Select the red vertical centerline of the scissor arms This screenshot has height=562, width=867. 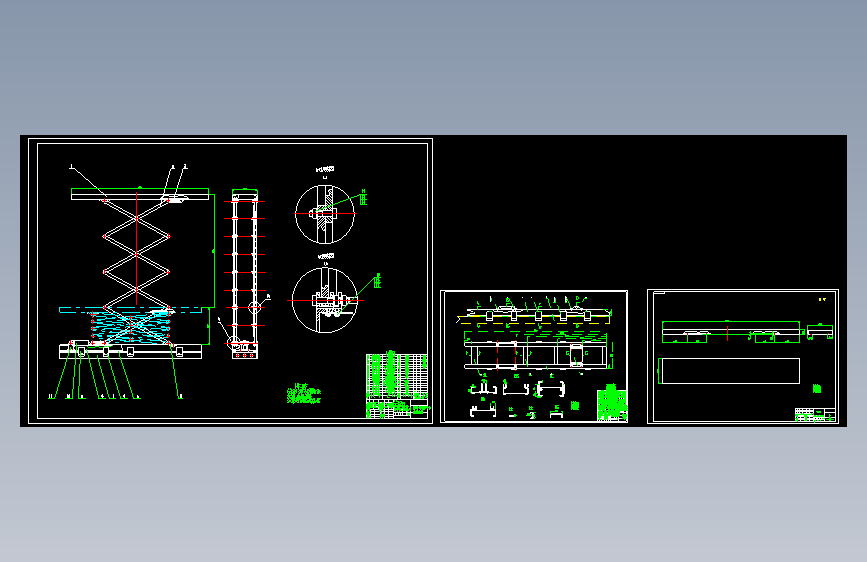click(137, 248)
